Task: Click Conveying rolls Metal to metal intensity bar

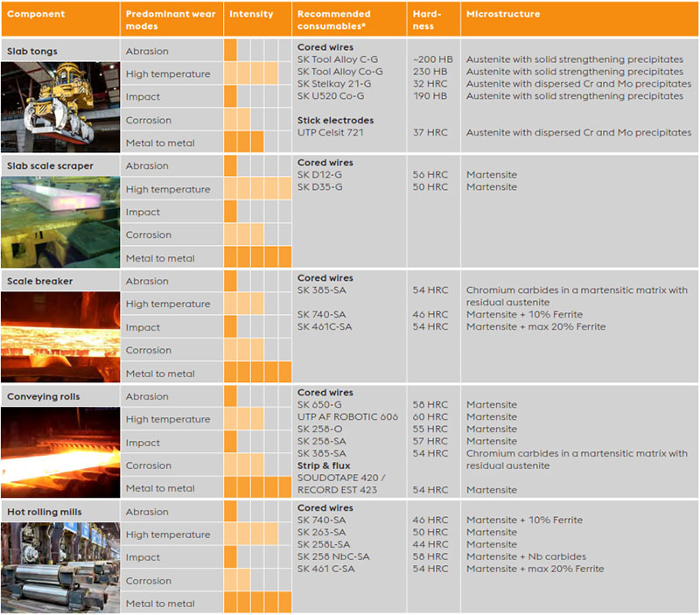Action: (257, 487)
